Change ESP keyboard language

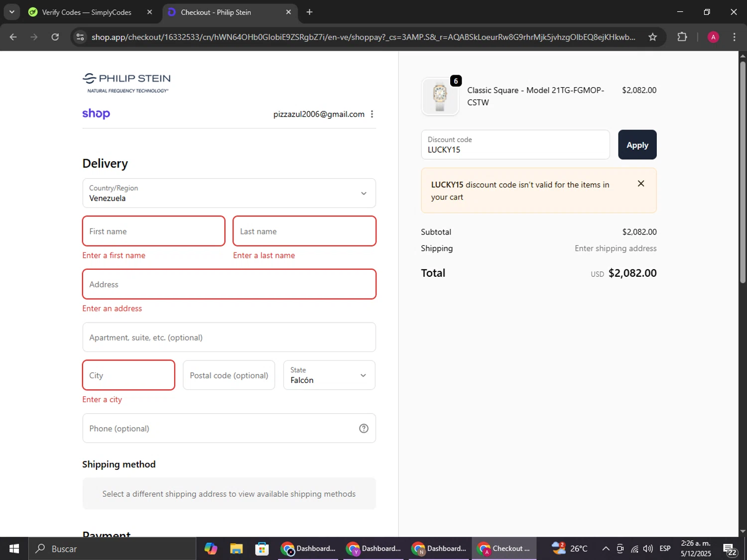coord(665,549)
